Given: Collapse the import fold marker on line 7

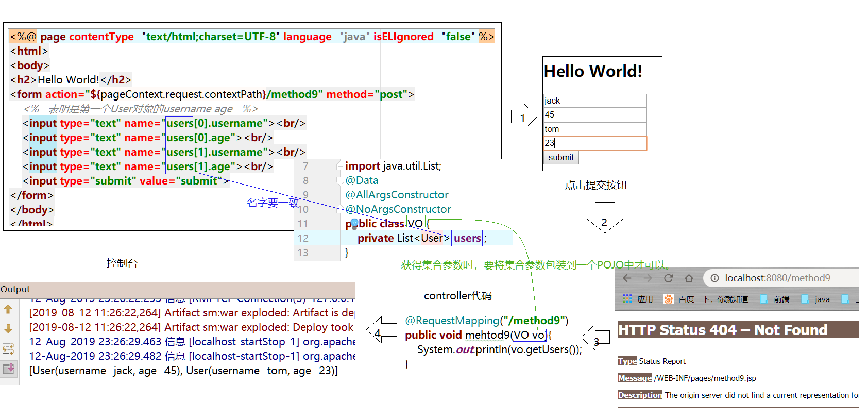Looking at the screenshot, I should [x=340, y=166].
